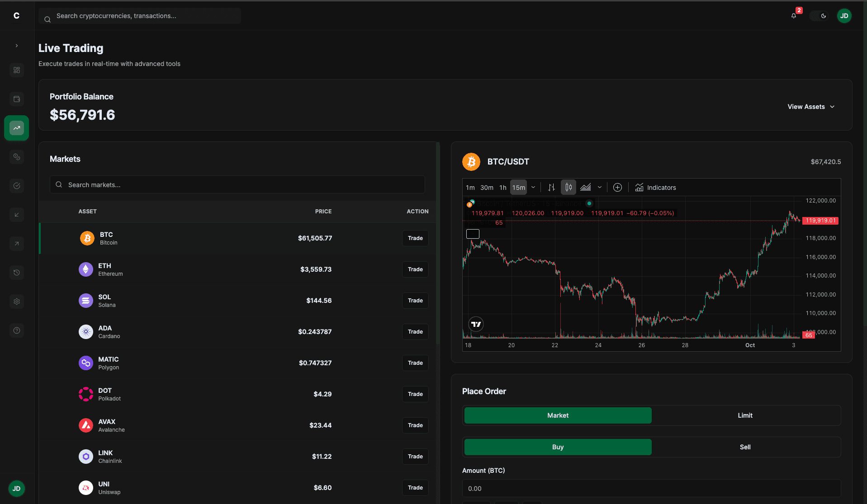Select the area chart style icon
Image resolution: width=867 pixels, height=504 pixels.
tap(586, 187)
